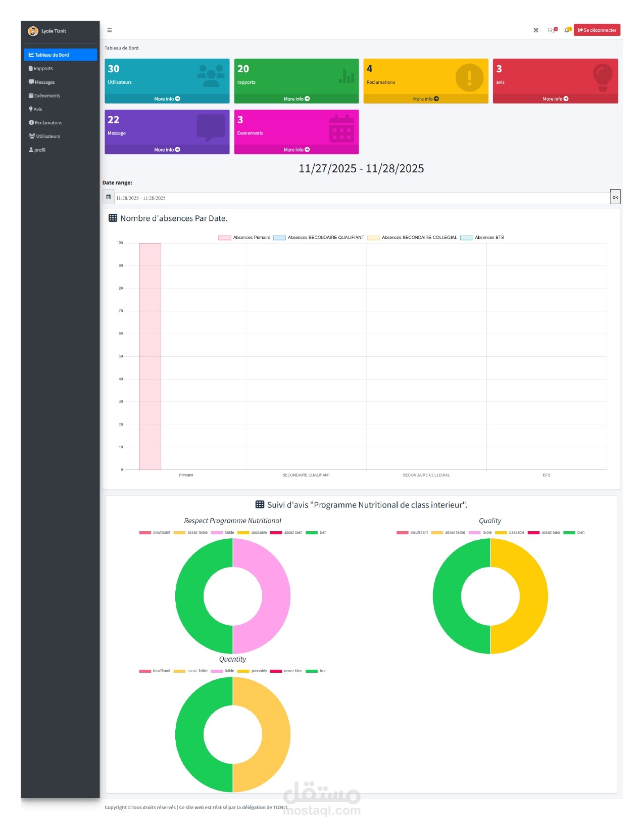Click the table icon beside Suivi d'avis
The image size is (644, 834).
tap(260, 504)
